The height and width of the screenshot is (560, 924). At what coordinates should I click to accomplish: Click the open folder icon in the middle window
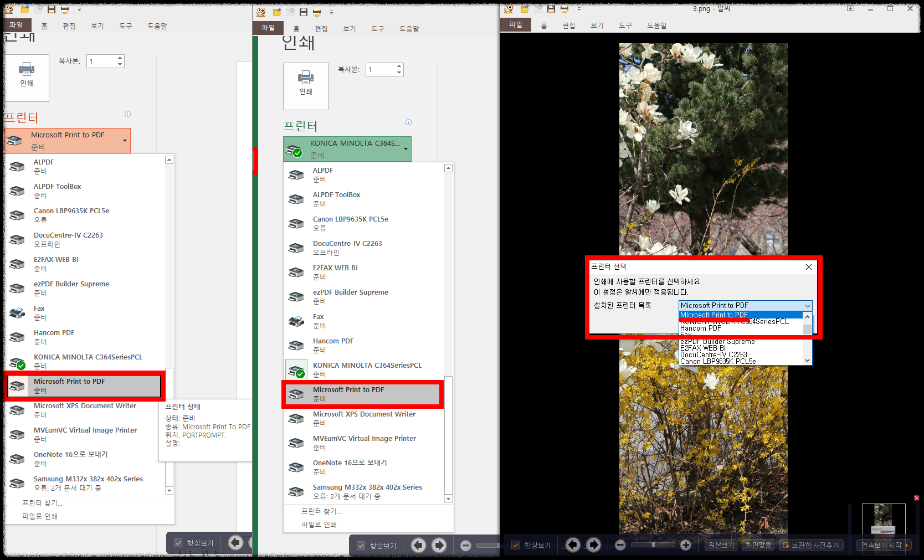click(277, 12)
